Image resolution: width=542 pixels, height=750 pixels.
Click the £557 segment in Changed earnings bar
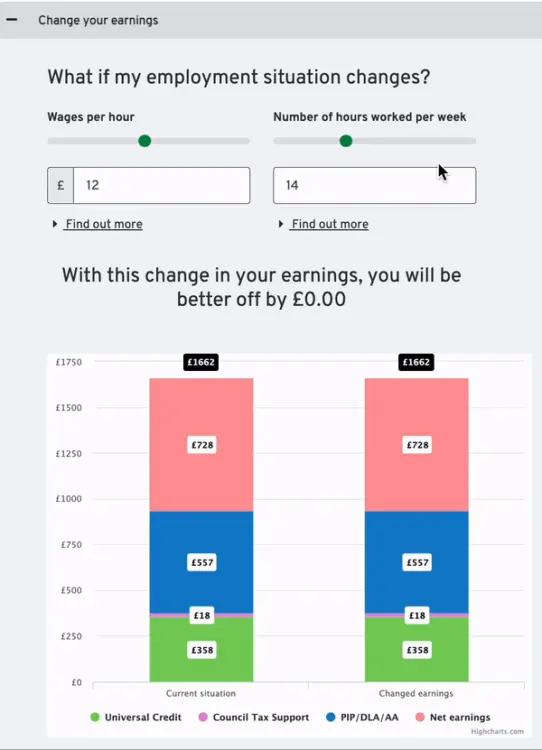(417, 562)
